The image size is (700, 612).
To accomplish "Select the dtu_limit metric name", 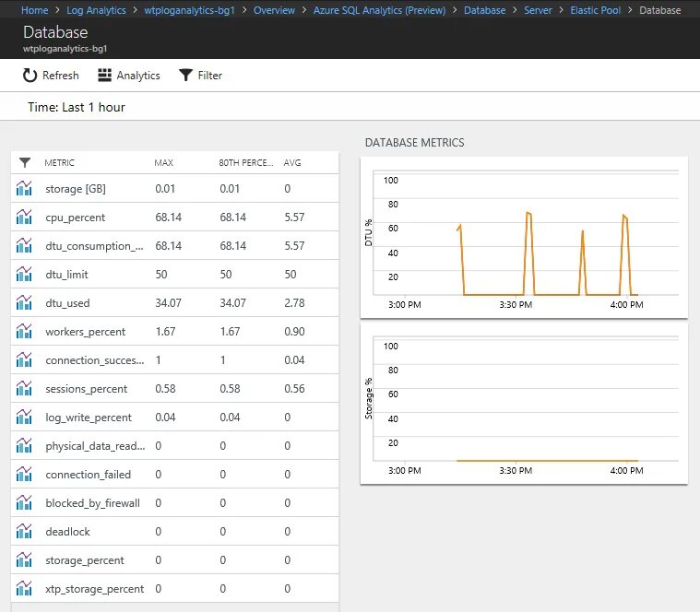I will click(x=67, y=275).
